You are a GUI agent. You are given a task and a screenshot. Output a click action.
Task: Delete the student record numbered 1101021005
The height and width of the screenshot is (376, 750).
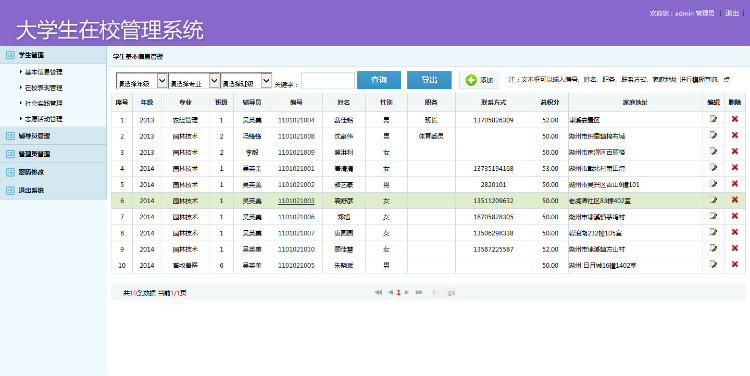tap(735, 265)
